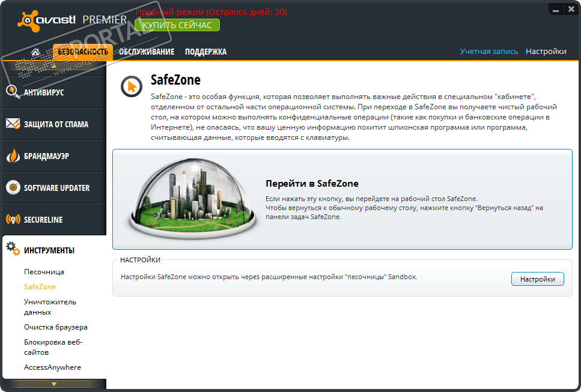Open Блокировка веб-сайтов tool item
Image resolution: width=581 pixels, height=392 pixels.
click(53, 347)
